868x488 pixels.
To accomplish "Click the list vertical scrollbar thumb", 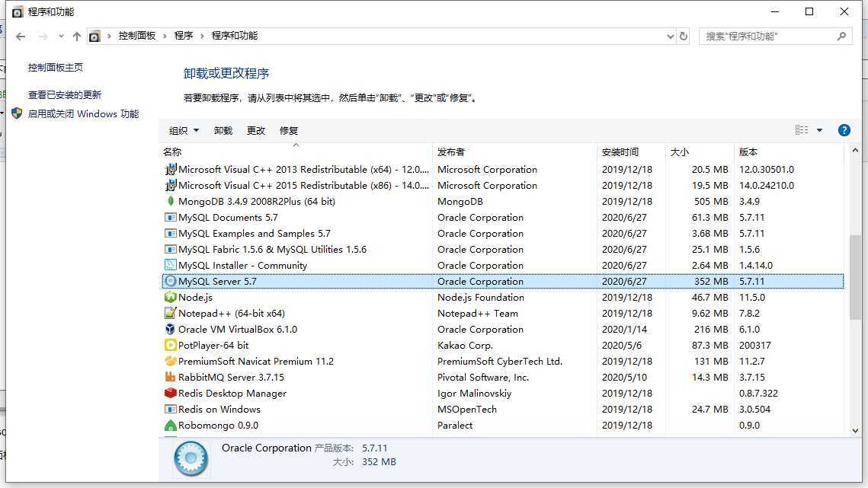I will coord(855,277).
